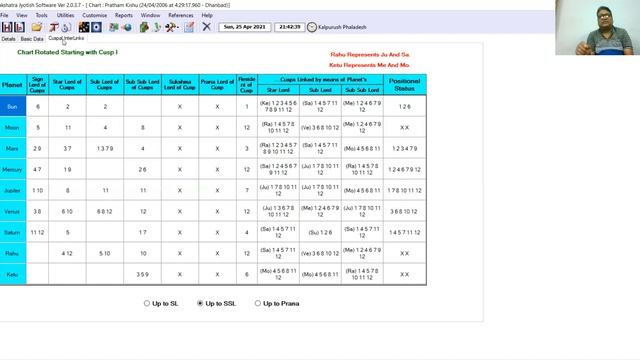Screen dimensions: 640x360
Task: Click the blue square icon with circle
Action: pos(96,27)
